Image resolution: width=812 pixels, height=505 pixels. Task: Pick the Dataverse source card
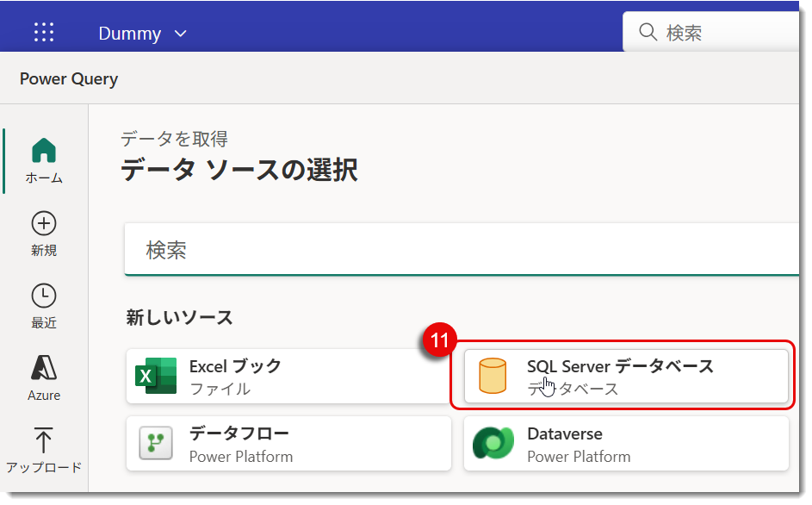pos(626,444)
